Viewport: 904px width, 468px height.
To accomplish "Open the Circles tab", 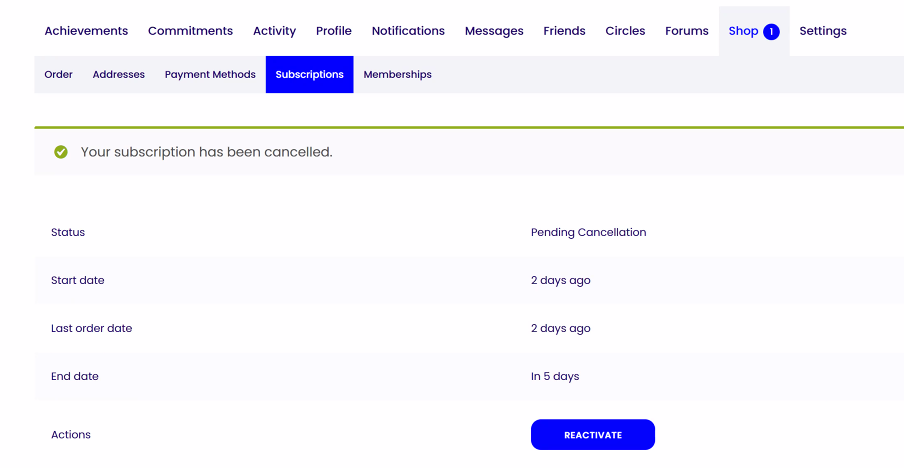I will 625,31.
